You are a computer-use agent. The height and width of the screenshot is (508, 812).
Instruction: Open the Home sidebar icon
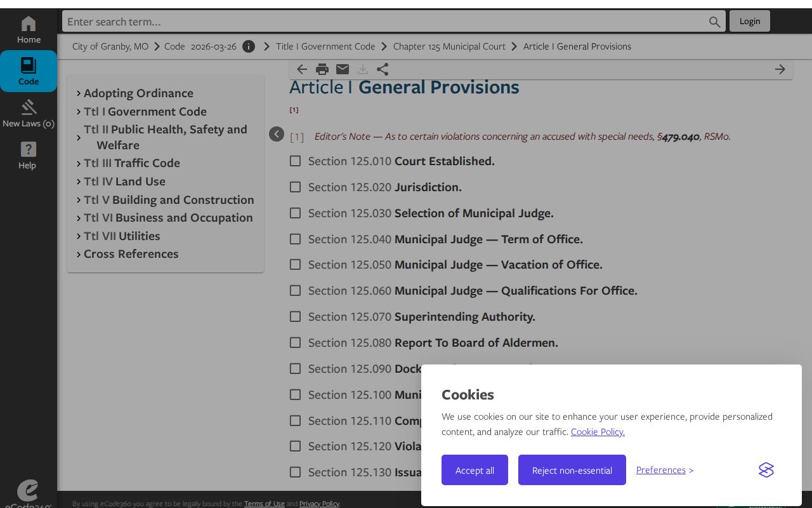click(x=29, y=30)
